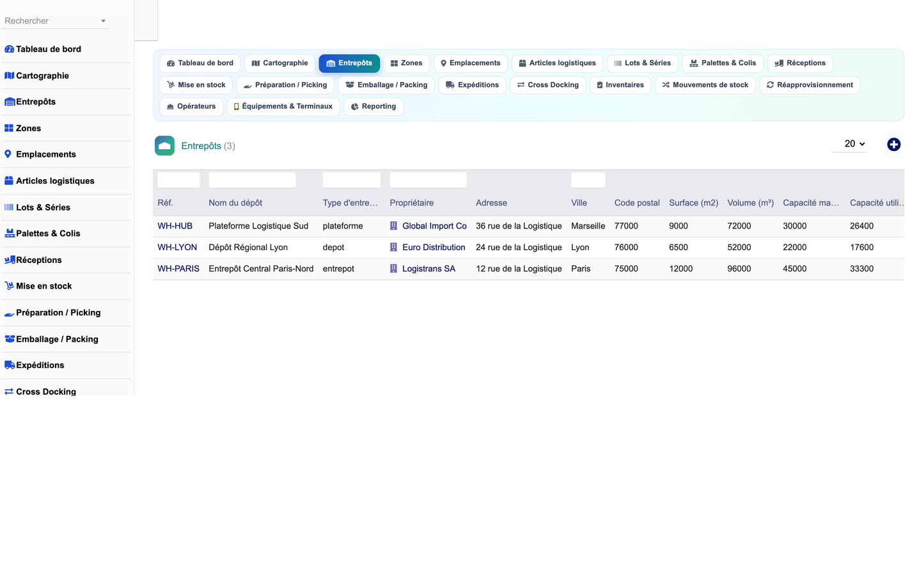Open the Mise en stock top tab
The width and height of the screenshot is (924, 572).
click(x=196, y=85)
